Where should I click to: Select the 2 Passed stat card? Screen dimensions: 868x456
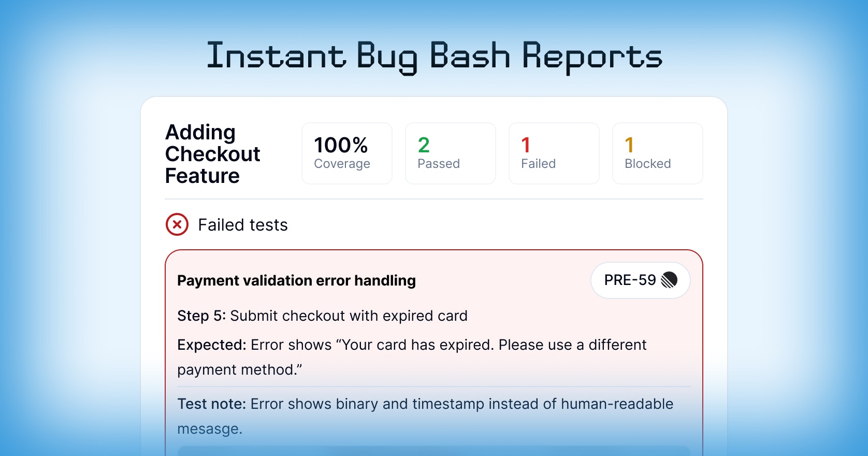(451, 153)
